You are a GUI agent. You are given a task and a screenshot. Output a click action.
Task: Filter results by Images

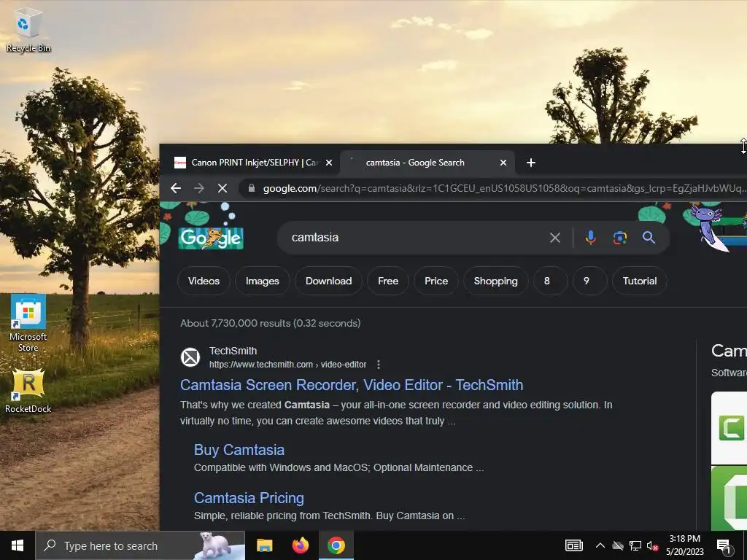pos(263,281)
